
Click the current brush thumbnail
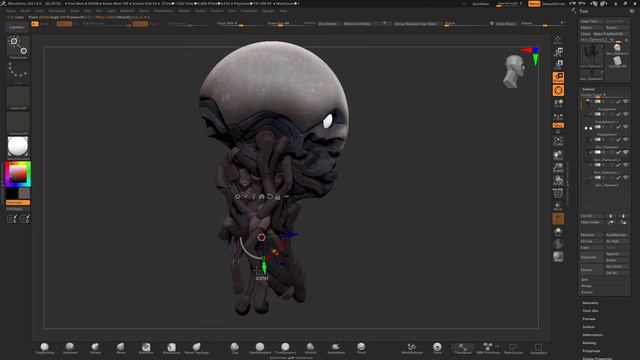click(x=18, y=47)
